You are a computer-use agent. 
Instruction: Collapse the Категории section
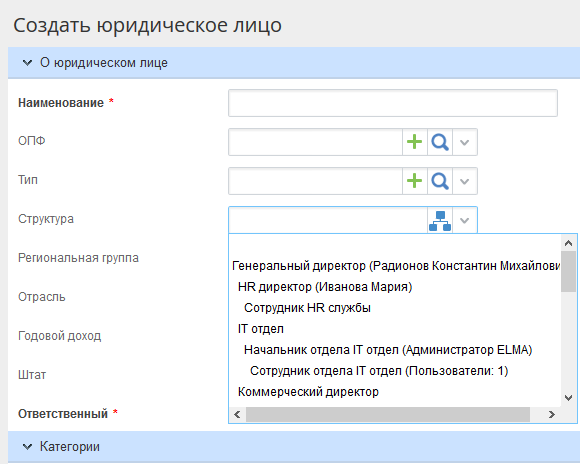click(x=27, y=447)
